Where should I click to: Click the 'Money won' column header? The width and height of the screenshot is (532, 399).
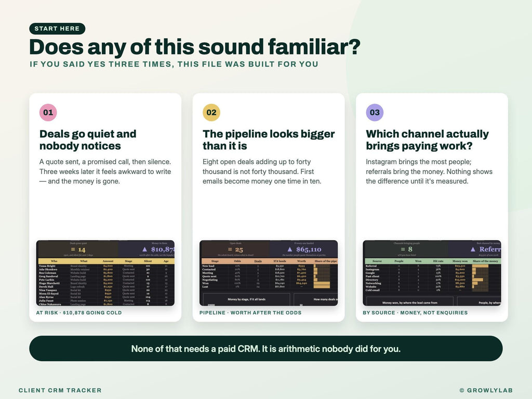click(460, 261)
